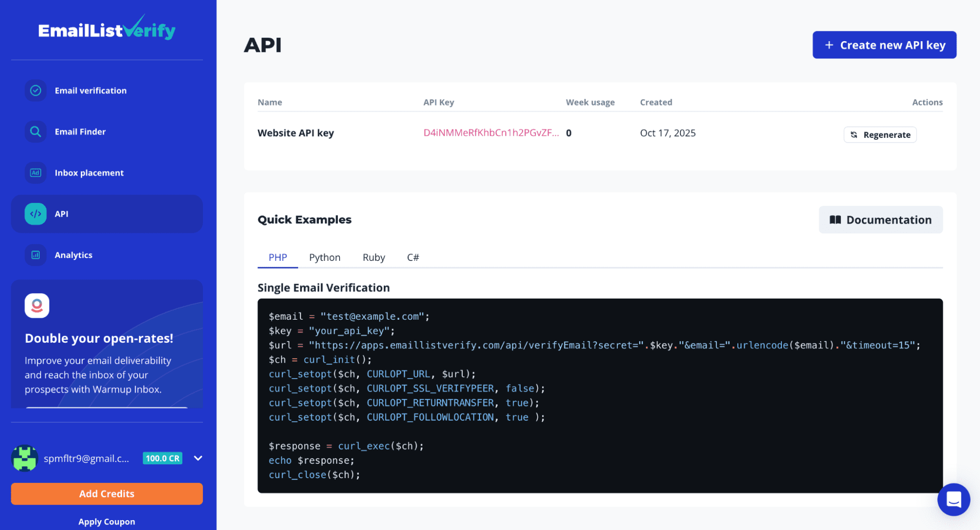
Task: Open the chat support bubble
Action: 953,500
